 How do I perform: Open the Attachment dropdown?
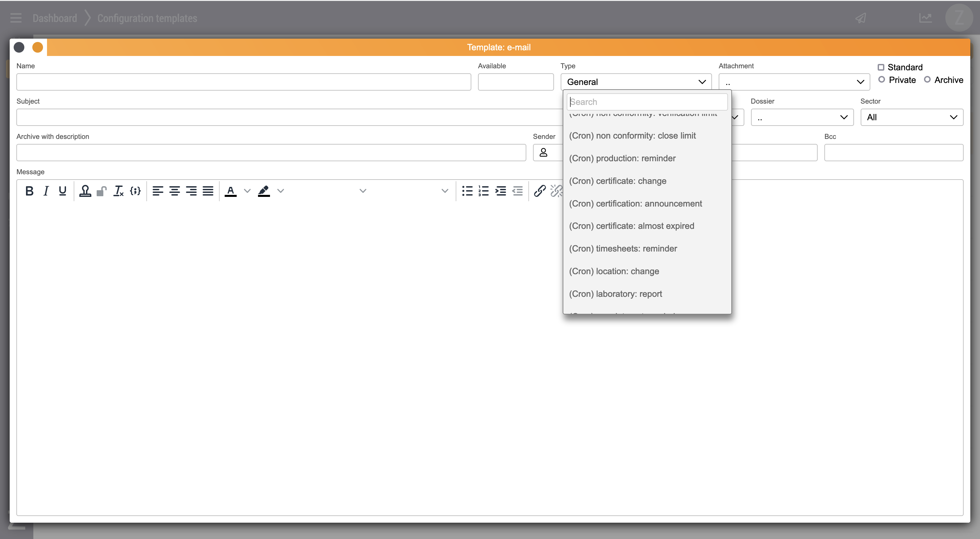point(794,82)
